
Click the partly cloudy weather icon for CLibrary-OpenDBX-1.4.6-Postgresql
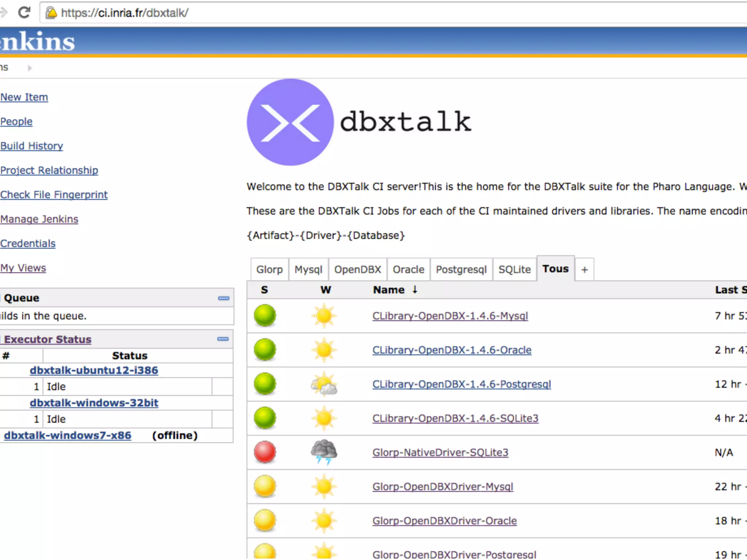click(x=324, y=384)
